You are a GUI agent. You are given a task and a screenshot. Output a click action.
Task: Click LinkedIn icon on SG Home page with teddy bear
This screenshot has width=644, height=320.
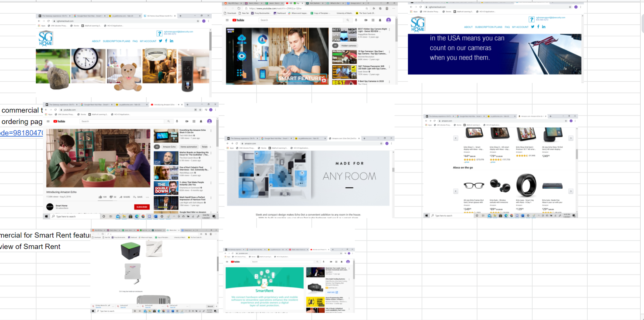click(171, 41)
